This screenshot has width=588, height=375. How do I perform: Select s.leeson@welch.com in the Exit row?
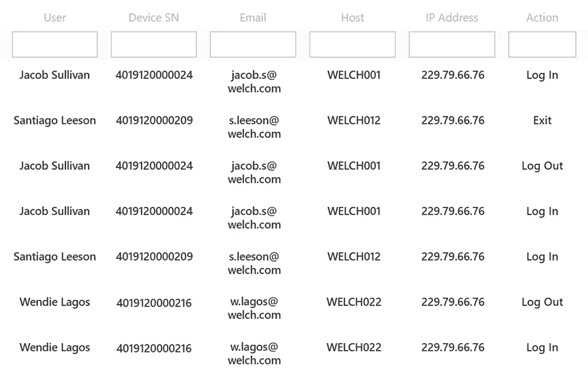254,127
